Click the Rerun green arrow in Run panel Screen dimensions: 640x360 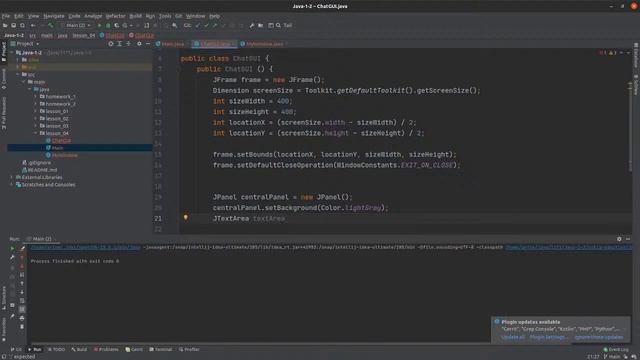tap(12, 248)
